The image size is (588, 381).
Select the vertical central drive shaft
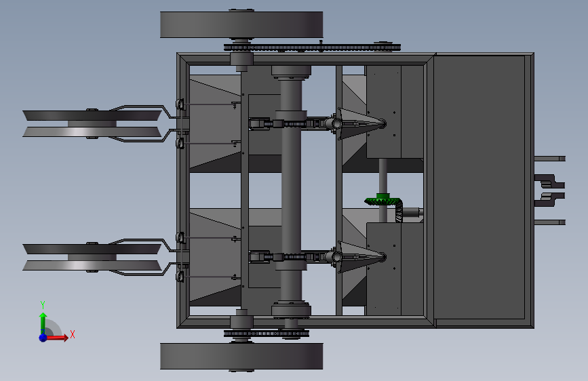pyautogui.click(x=291, y=191)
